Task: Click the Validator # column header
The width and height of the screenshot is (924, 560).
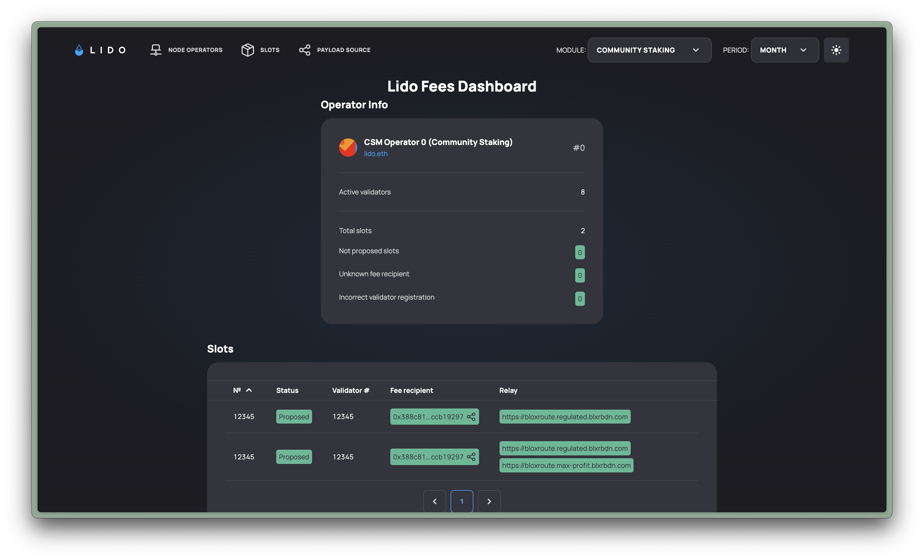Action: pos(350,390)
